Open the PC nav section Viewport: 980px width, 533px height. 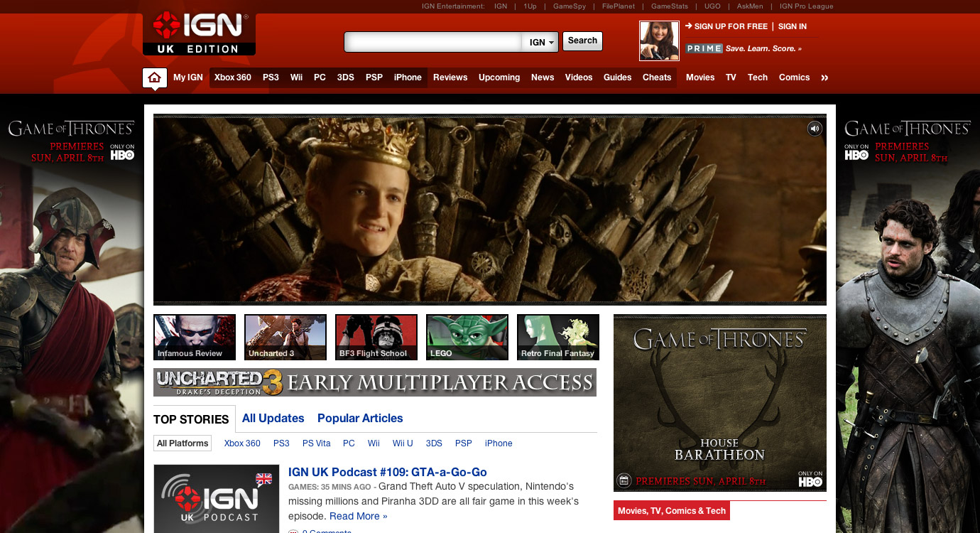point(320,77)
